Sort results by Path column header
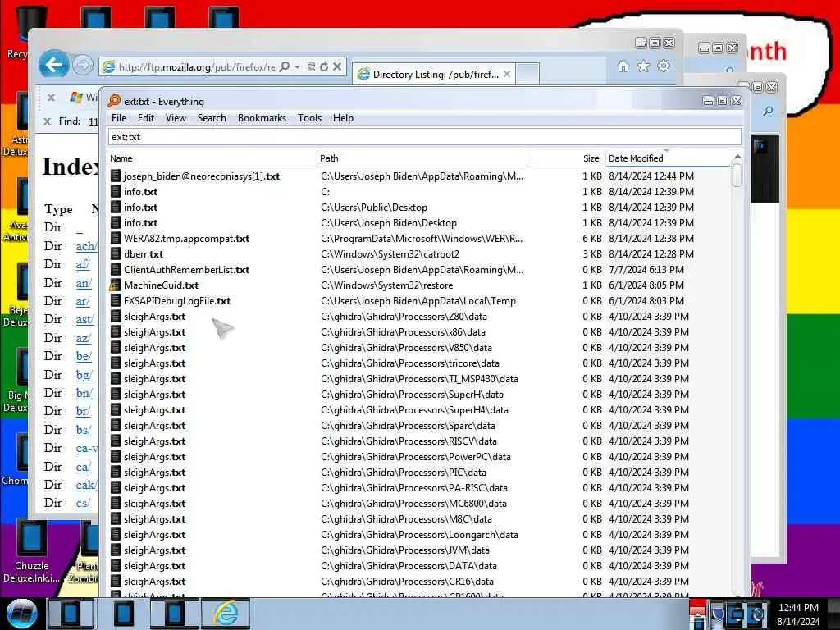Screen dimensions: 840x630 [x=422, y=158]
